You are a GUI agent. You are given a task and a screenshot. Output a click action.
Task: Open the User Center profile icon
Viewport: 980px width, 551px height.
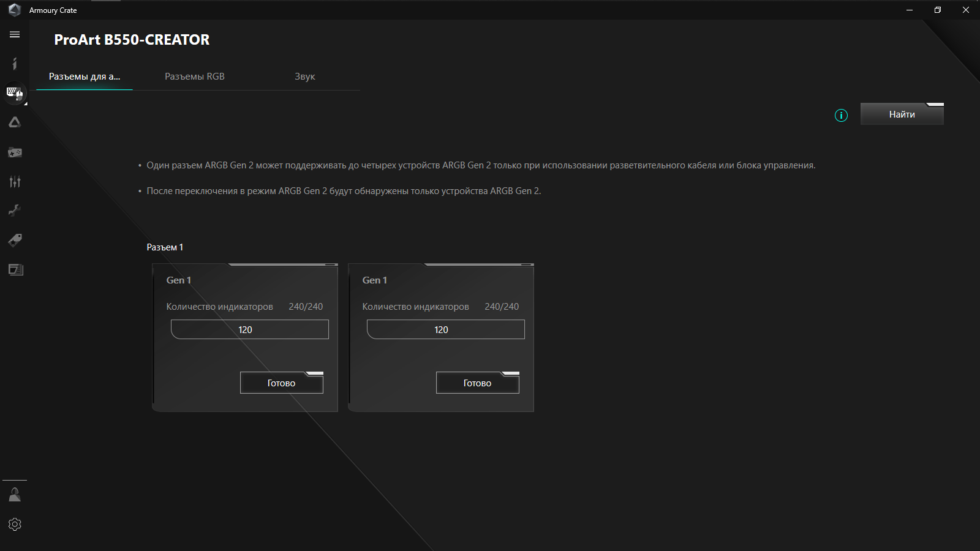15,495
